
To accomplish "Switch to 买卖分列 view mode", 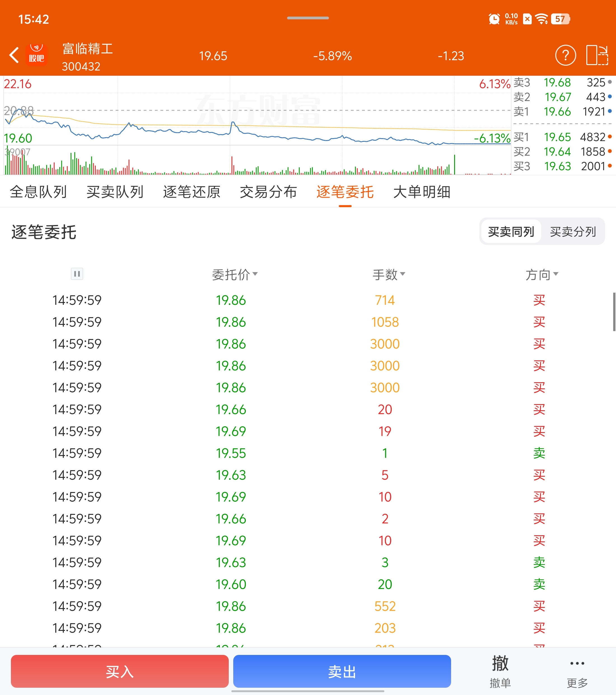I will pos(573,232).
